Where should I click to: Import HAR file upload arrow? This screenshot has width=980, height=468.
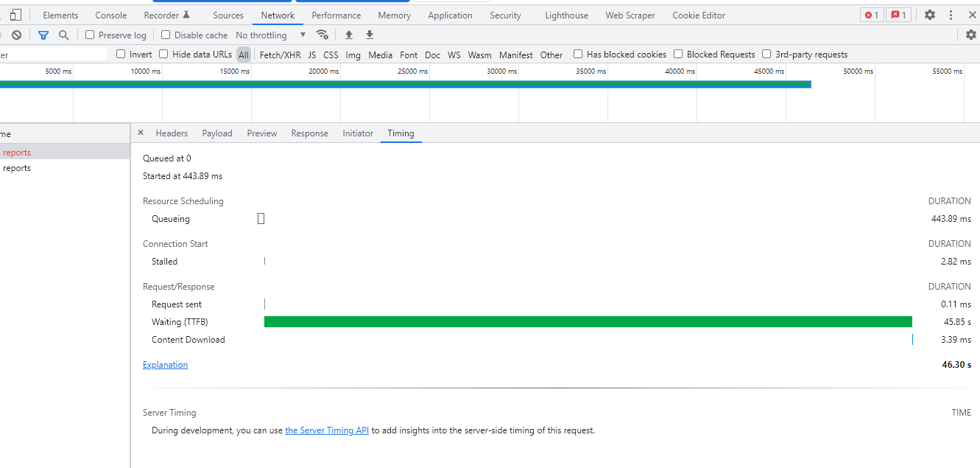pyautogui.click(x=349, y=35)
